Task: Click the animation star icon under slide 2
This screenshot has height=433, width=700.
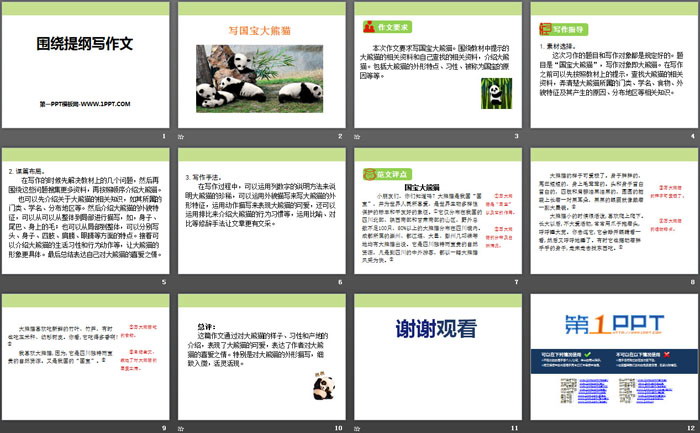Action: click(181, 137)
